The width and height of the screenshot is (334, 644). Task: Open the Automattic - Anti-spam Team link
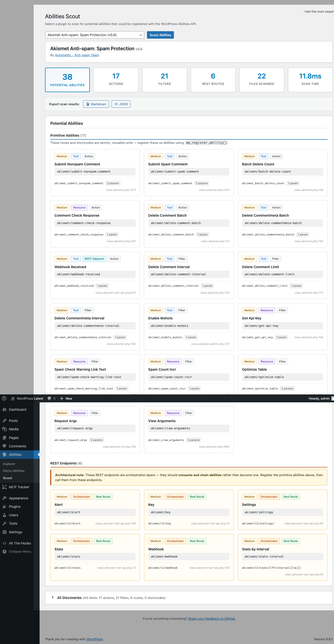click(77, 55)
